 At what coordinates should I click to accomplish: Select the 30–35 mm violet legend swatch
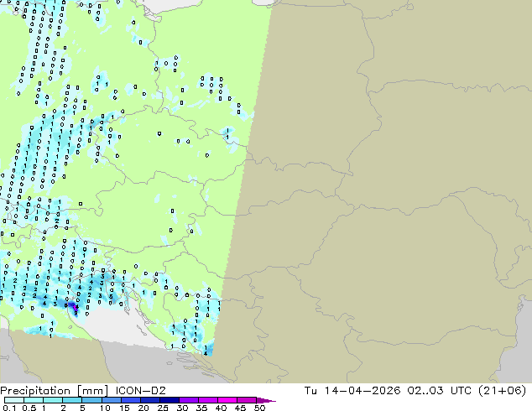tap(188, 400)
